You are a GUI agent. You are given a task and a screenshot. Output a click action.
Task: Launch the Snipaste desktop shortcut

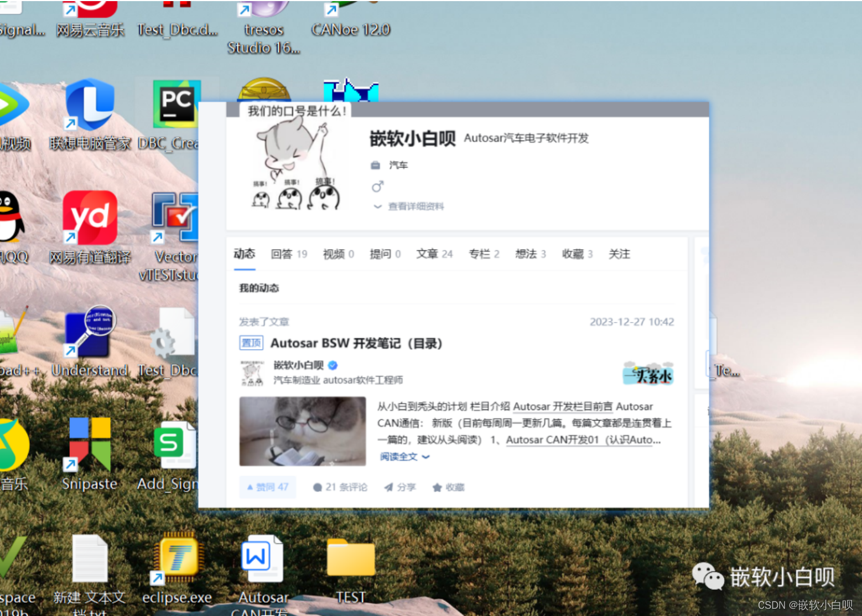pyautogui.click(x=90, y=454)
